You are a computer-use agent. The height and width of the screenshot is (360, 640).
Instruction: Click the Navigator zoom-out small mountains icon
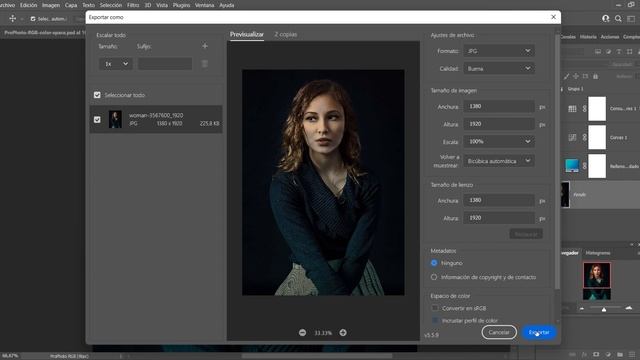click(x=582, y=309)
